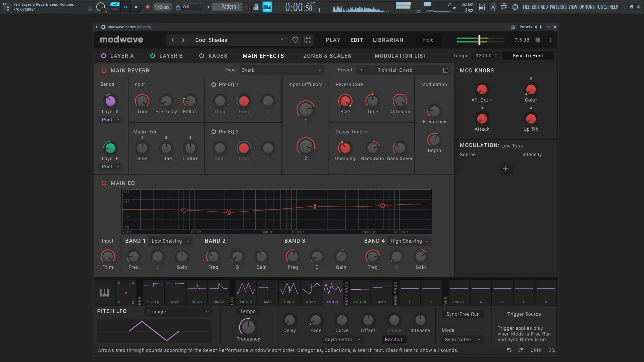The height and width of the screenshot is (362, 644).
Task: Save the Main Reverb preset with disk icon
Action: 446,70
